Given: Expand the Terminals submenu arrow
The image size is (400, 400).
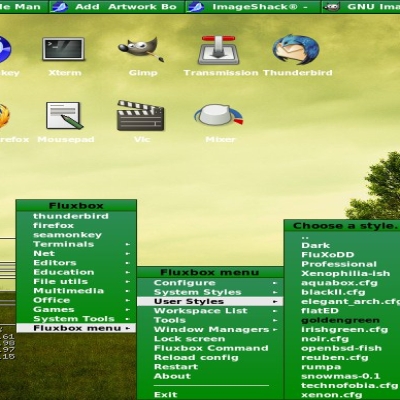Looking at the screenshot, I should click(x=128, y=244).
